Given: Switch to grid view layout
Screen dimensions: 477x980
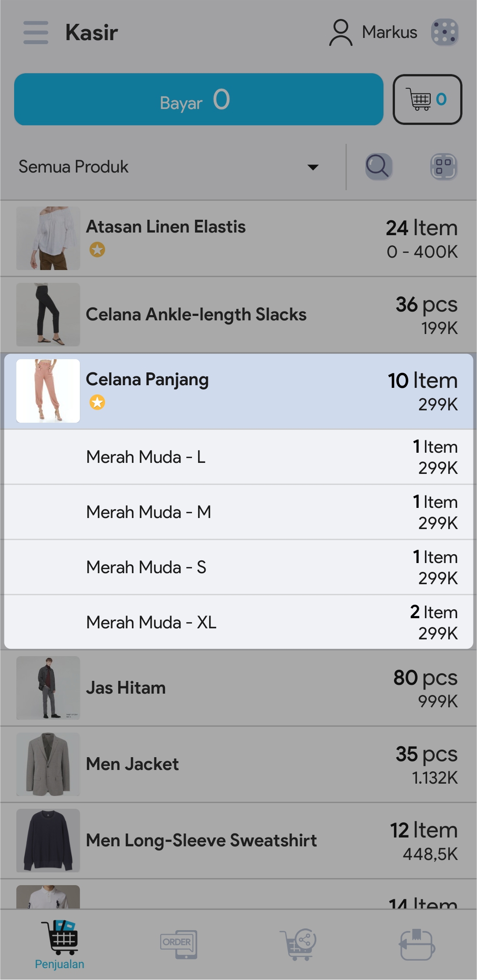Looking at the screenshot, I should pos(443,167).
